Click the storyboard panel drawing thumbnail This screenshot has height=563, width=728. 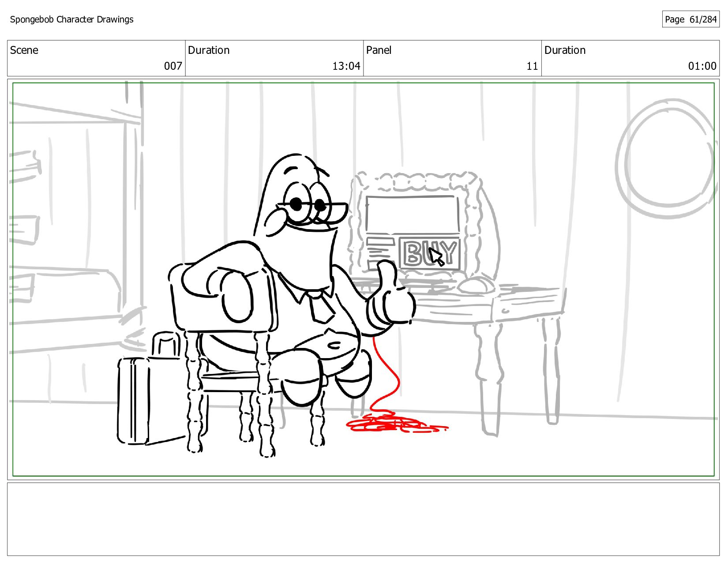(364, 279)
